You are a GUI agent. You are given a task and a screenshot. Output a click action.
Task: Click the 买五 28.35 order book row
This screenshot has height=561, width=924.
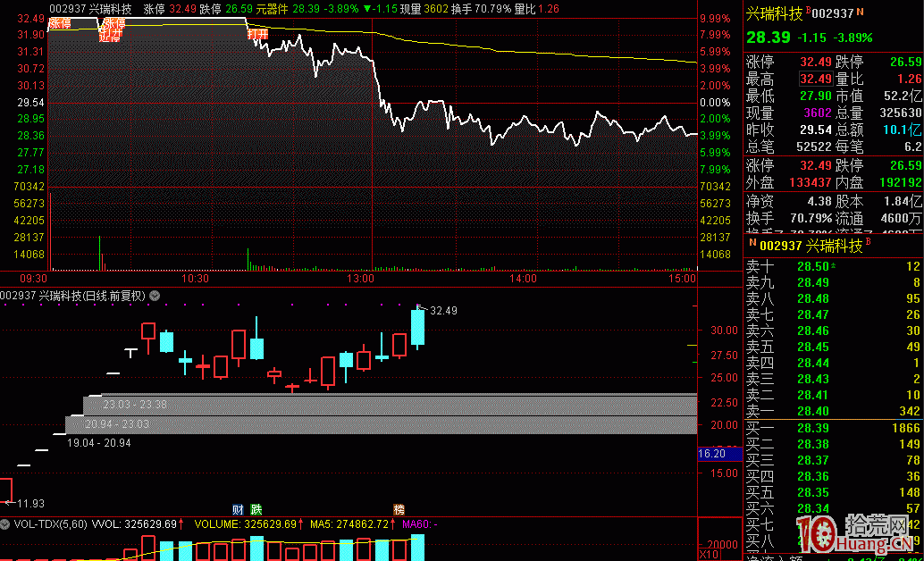click(833, 492)
